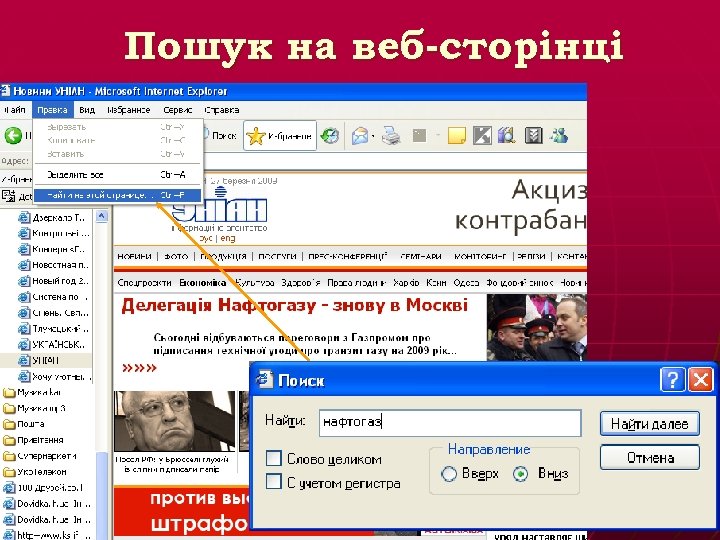
Task: Click the dark checklist toolbar icon
Action: point(534,136)
